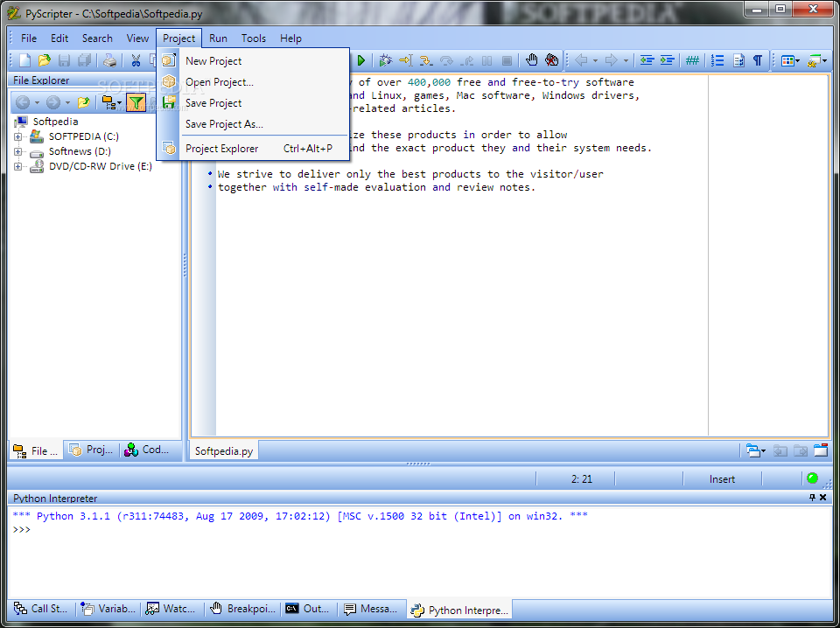The height and width of the screenshot is (628, 840).
Task: Expand the SOFTPEDIA (C:) drive node
Action: point(17,136)
